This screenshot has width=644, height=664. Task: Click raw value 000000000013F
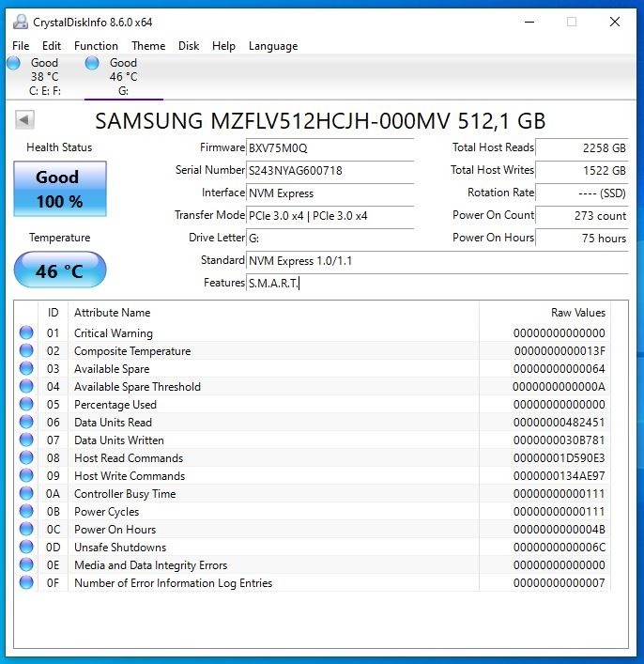click(560, 351)
